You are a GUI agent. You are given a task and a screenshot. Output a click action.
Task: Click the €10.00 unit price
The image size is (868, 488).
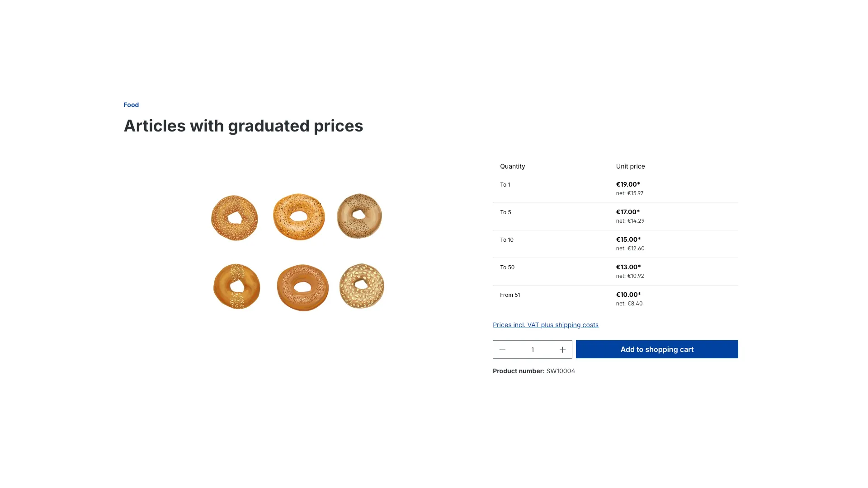(628, 295)
